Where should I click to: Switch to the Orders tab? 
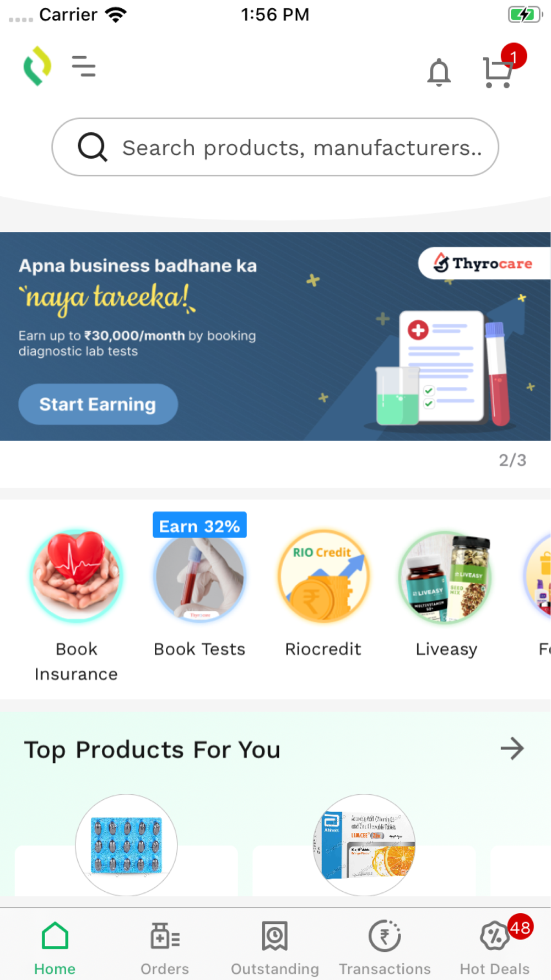click(x=165, y=948)
